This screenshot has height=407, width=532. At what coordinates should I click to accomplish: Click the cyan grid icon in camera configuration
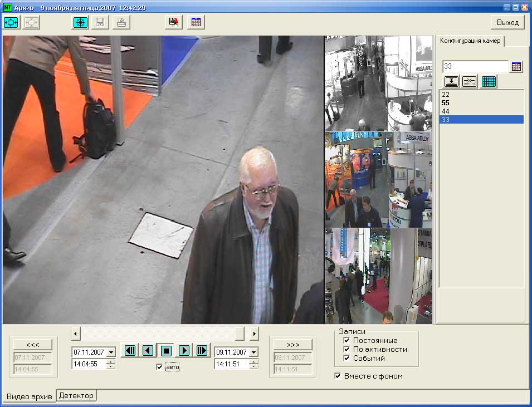coord(489,81)
